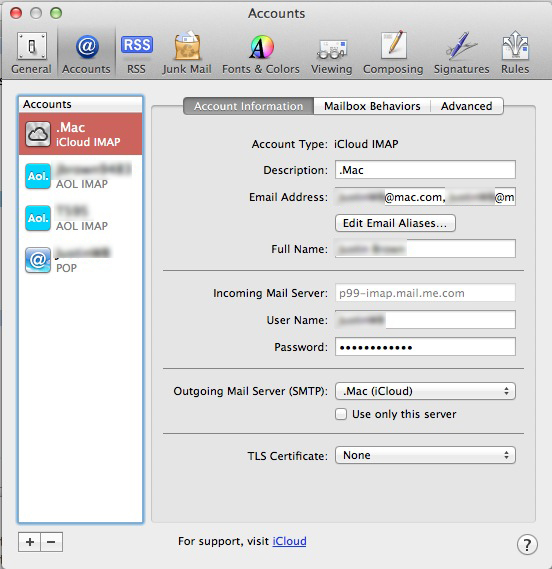The width and height of the screenshot is (552, 569).
Task: Select the POP account in list
Action: 81,260
